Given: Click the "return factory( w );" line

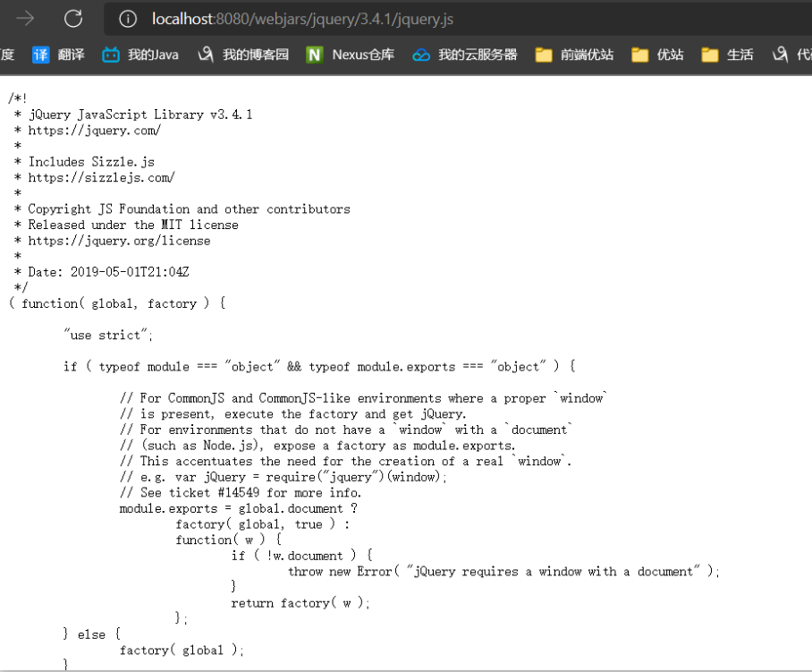Looking at the screenshot, I should point(300,603).
